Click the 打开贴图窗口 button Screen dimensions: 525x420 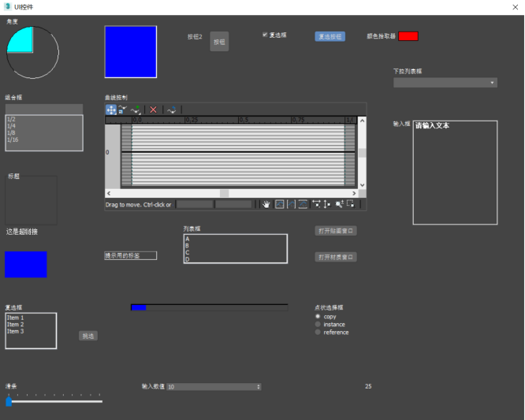(x=336, y=231)
